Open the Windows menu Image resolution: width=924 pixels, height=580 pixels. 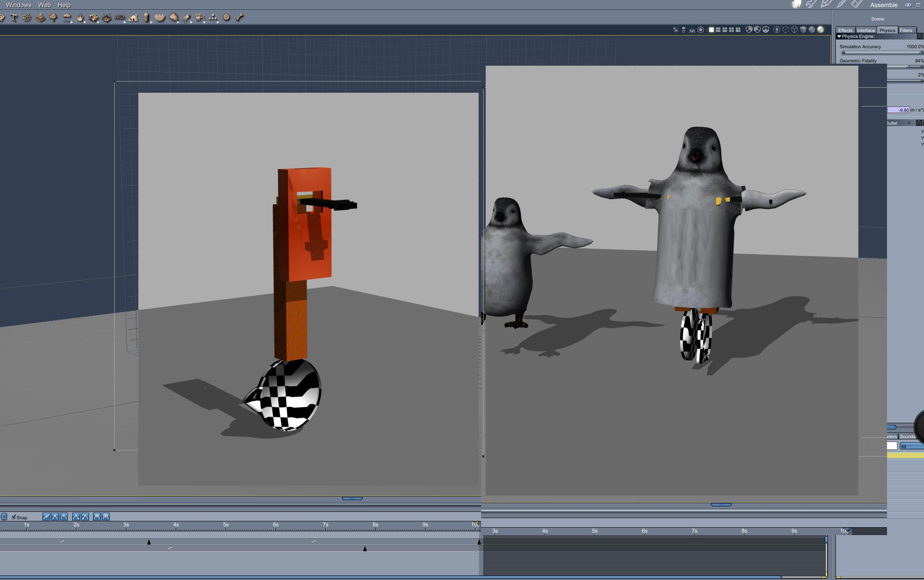coord(19,5)
